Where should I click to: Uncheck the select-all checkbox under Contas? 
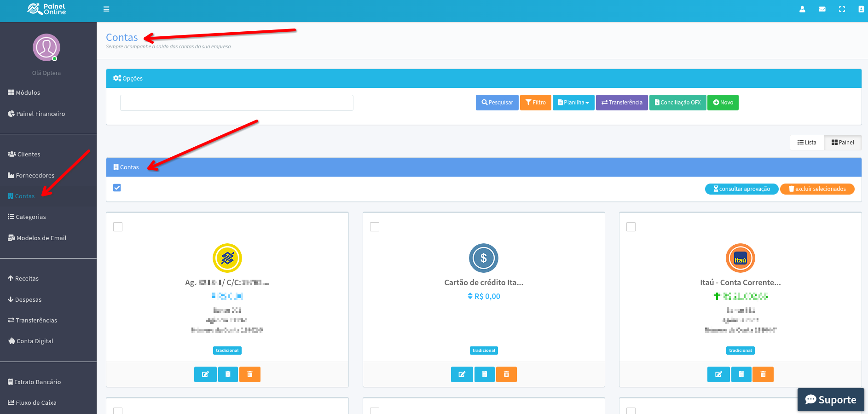coord(117,188)
